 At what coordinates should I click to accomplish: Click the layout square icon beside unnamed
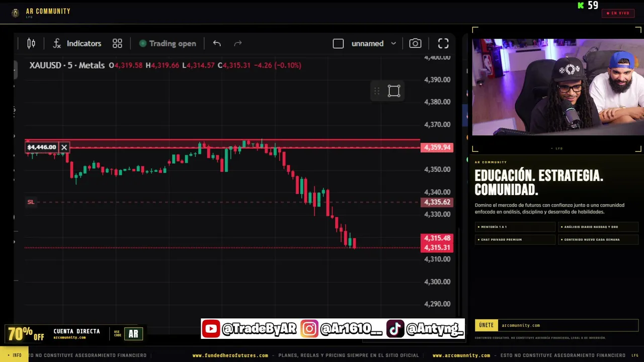click(338, 44)
